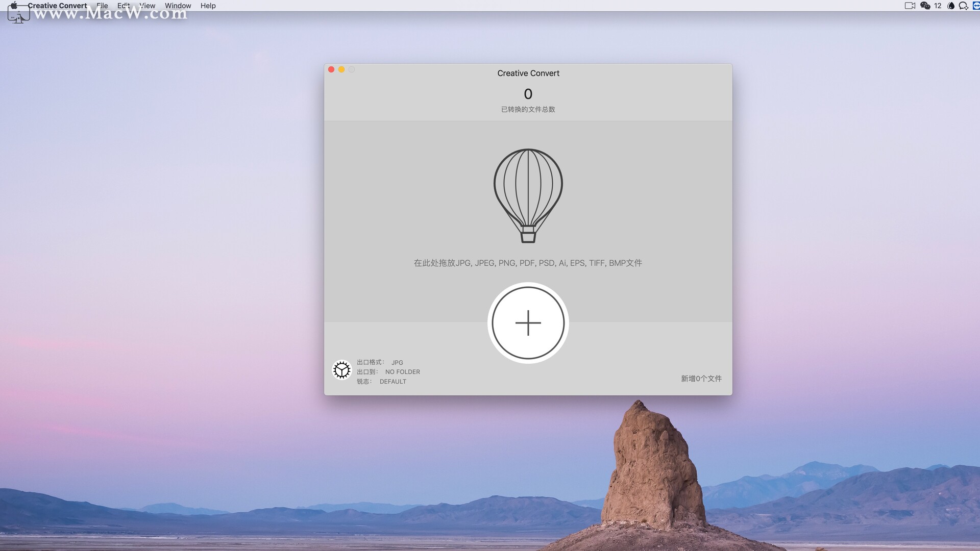This screenshot has width=980, height=551.
Task: Click the 锐志 label
Action: pos(364,382)
